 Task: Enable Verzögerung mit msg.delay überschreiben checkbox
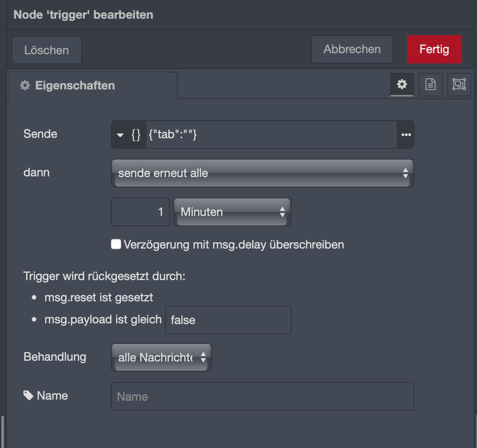pos(116,244)
